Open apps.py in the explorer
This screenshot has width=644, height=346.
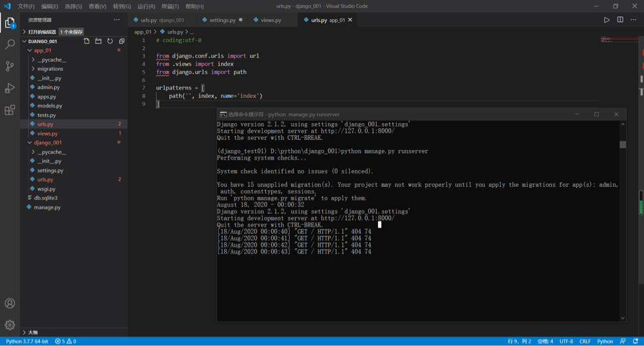click(x=74, y=97)
